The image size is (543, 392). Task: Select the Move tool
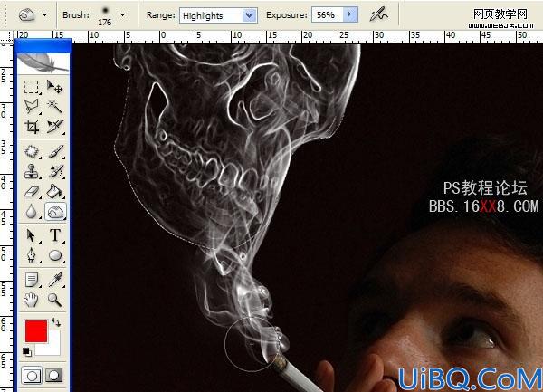(54, 87)
